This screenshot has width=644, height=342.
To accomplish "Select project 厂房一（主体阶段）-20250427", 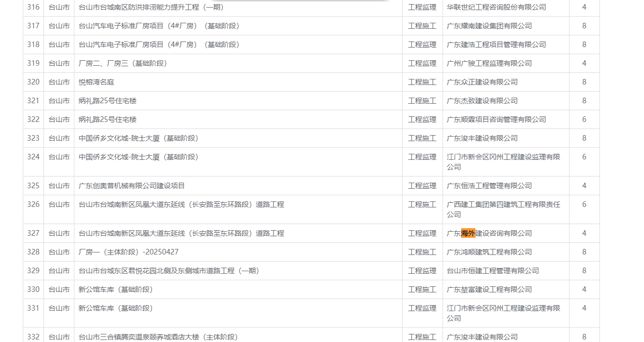I will point(129,252).
